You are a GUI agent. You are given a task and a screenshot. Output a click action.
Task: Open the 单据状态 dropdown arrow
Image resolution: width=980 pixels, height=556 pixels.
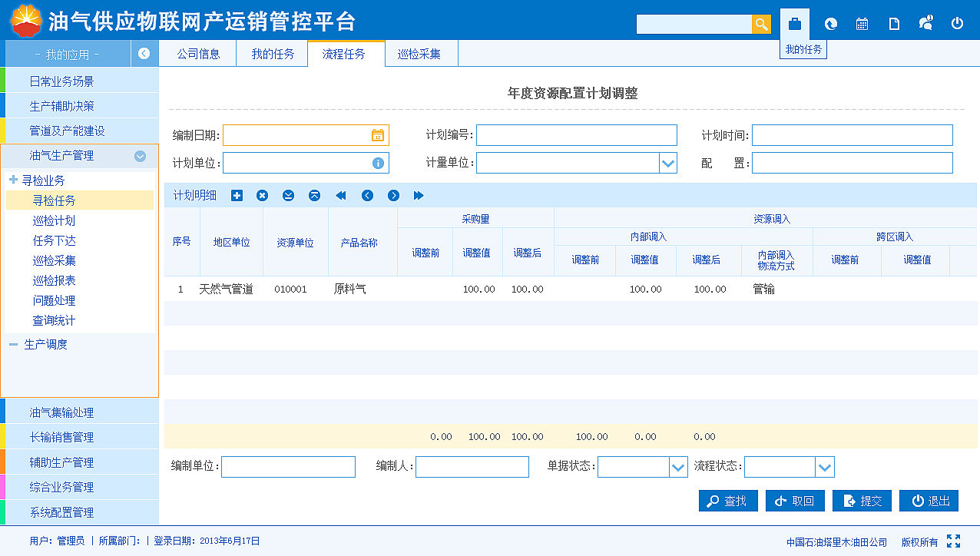[x=678, y=467]
